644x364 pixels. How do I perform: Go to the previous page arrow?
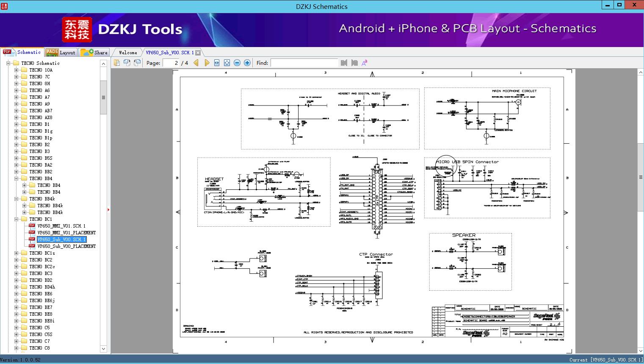(196, 63)
